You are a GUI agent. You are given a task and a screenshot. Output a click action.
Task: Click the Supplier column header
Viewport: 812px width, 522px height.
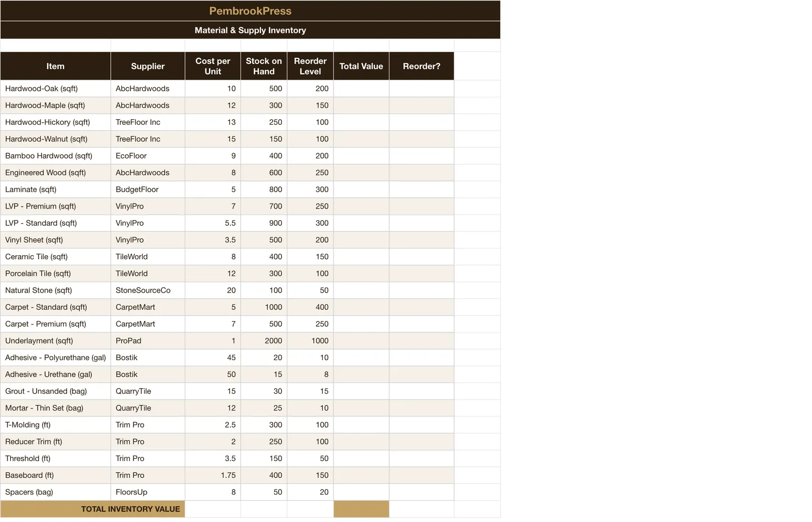[148, 66]
